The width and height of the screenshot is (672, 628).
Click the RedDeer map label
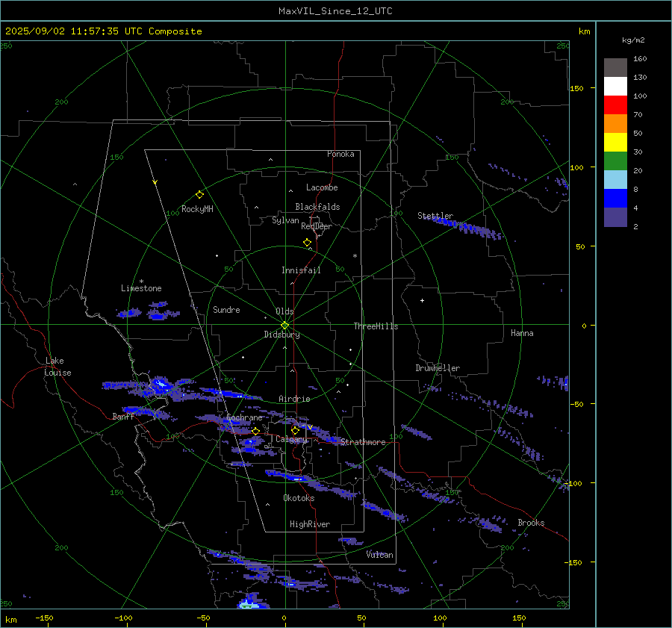point(317,226)
